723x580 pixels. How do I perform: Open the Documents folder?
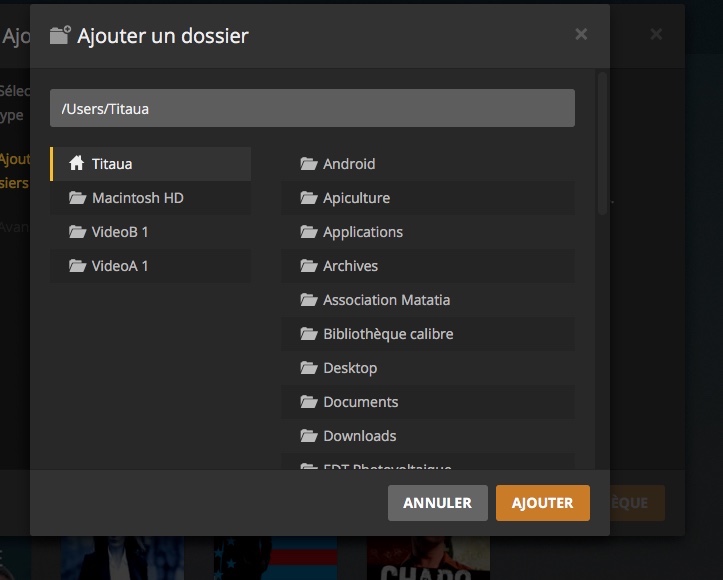pyautogui.click(x=428, y=402)
